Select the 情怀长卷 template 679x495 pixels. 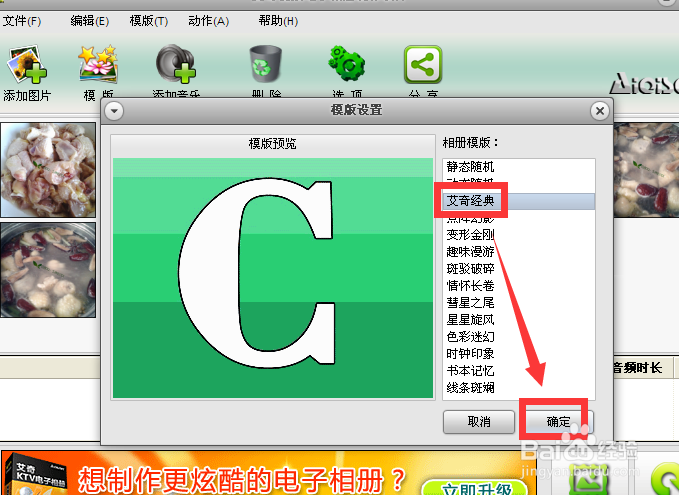[519, 286]
